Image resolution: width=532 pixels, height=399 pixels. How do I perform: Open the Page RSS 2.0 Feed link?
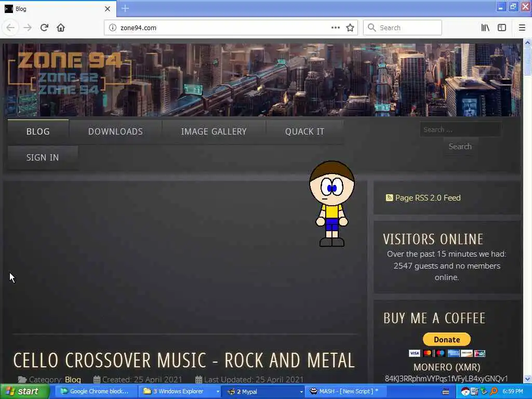coord(428,198)
